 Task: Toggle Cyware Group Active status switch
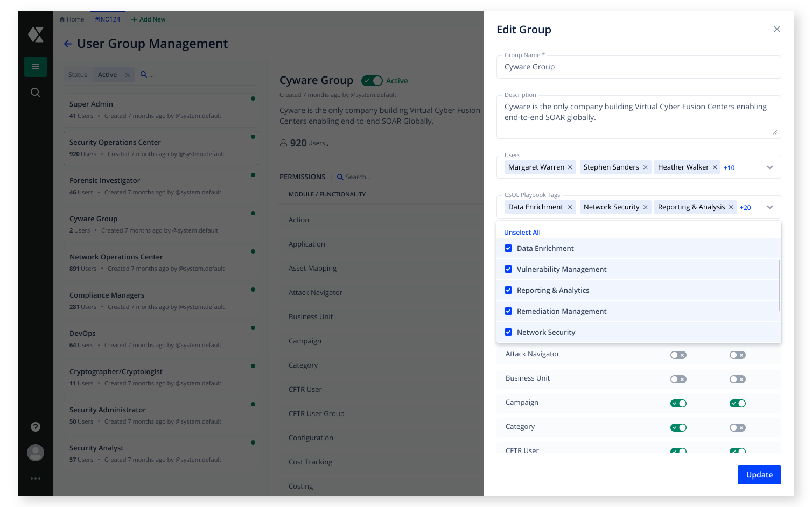tap(372, 81)
